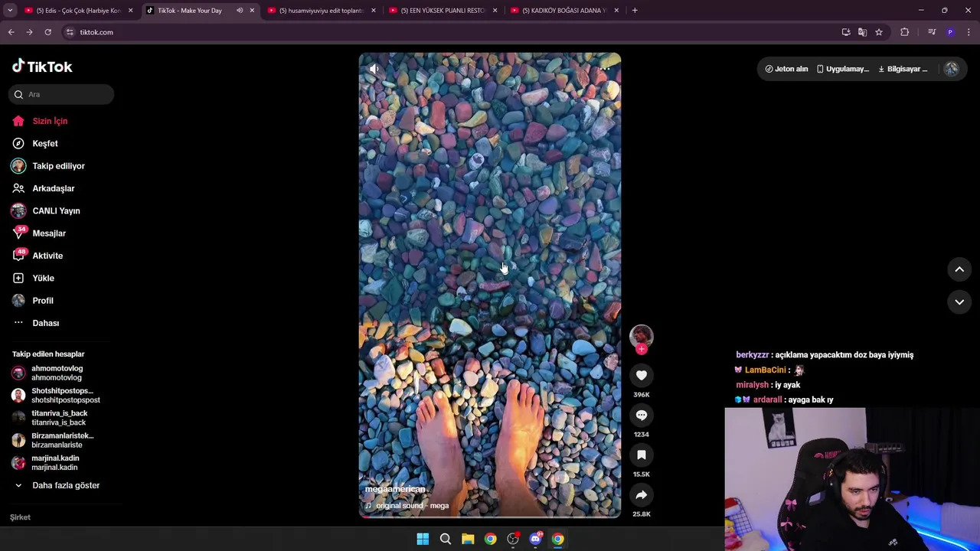Viewport: 980px width, 551px height.
Task: Click the TikTok logo
Action: [x=42, y=67]
